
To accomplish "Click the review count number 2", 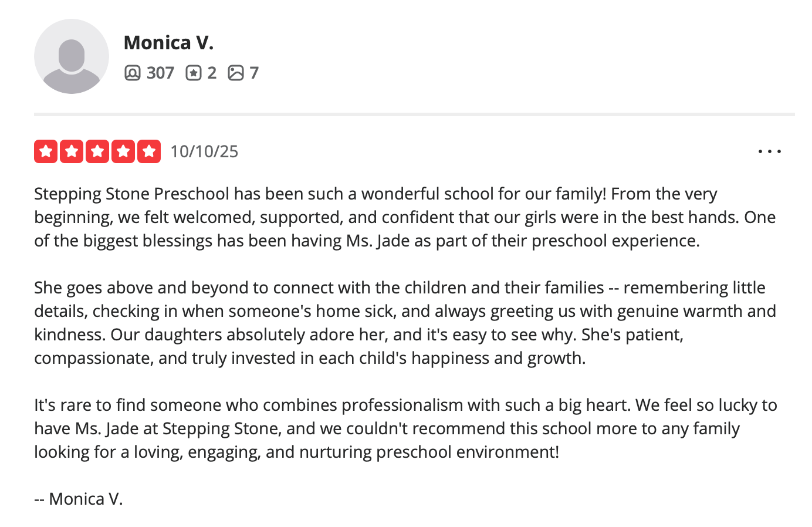I will pyautogui.click(x=212, y=73).
